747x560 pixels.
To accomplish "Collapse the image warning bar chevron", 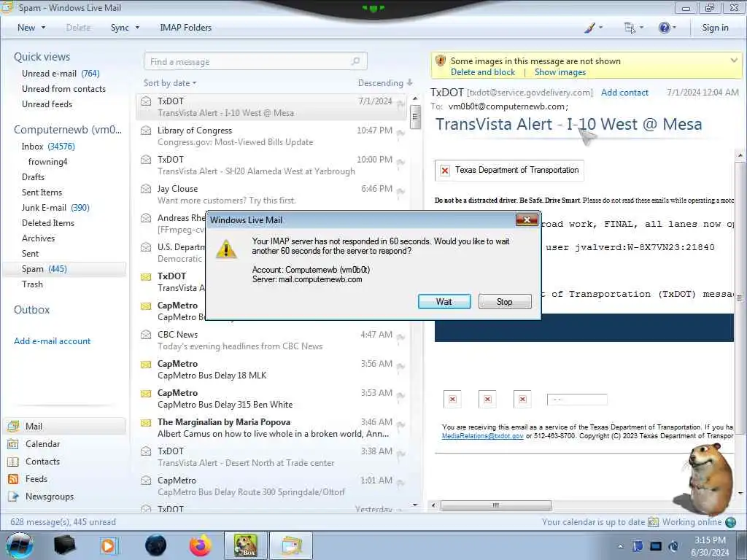I will point(734,61).
